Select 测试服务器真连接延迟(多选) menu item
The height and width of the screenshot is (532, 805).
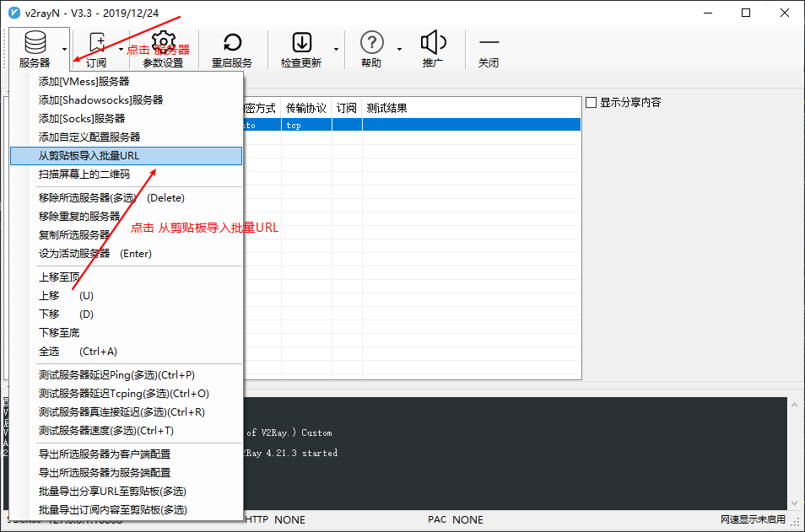click(x=127, y=412)
